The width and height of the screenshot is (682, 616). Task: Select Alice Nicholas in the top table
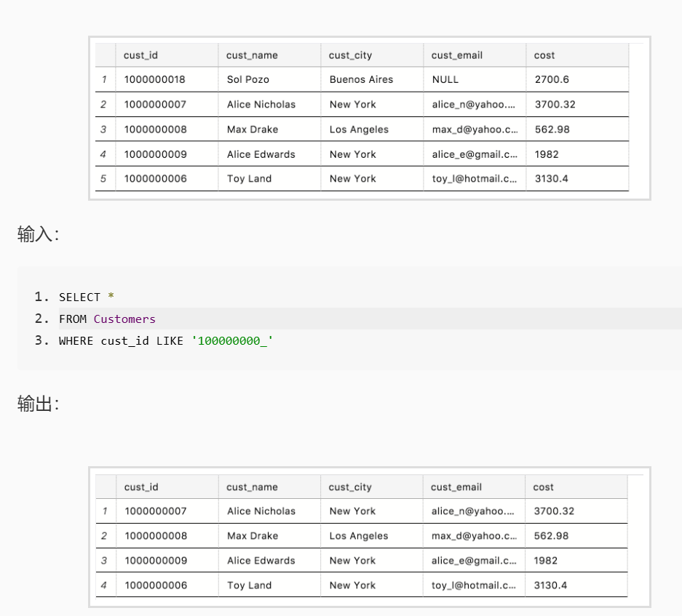pos(269,104)
